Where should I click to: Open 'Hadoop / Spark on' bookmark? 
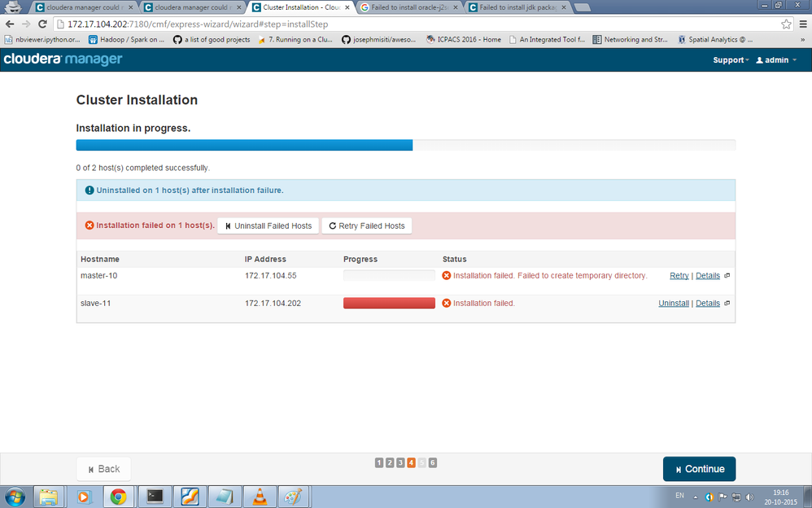coord(126,39)
